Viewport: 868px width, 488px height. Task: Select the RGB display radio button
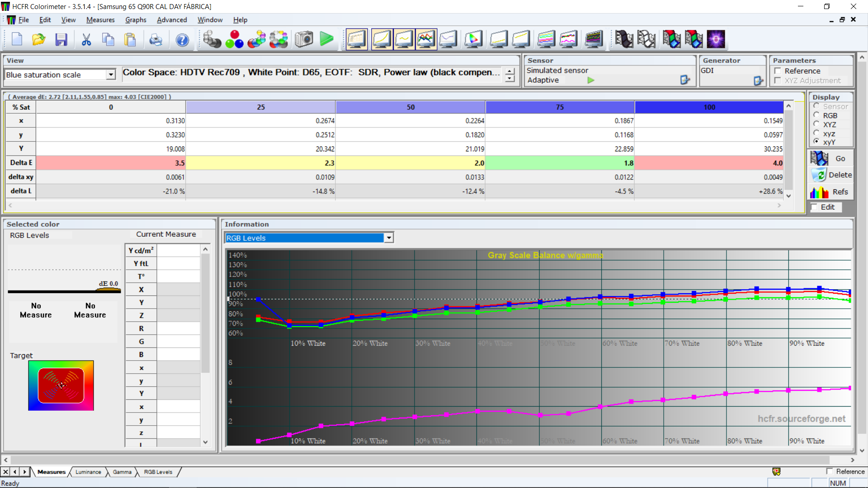[x=816, y=116]
